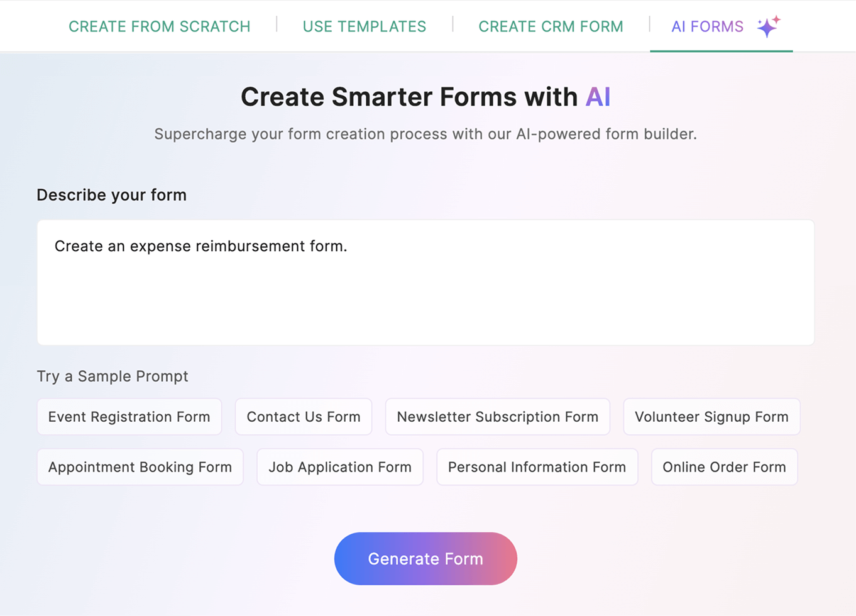Select Personal Information Form prompt
The image size is (856, 616).
(537, 467)
